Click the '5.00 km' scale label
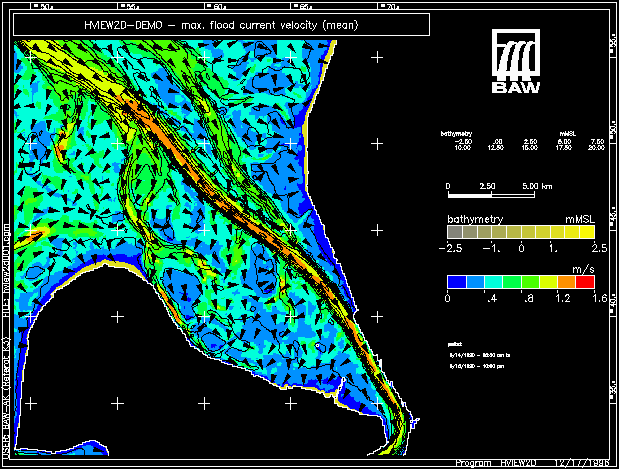This screenshot has width=619, height=469. coord(537,186)
